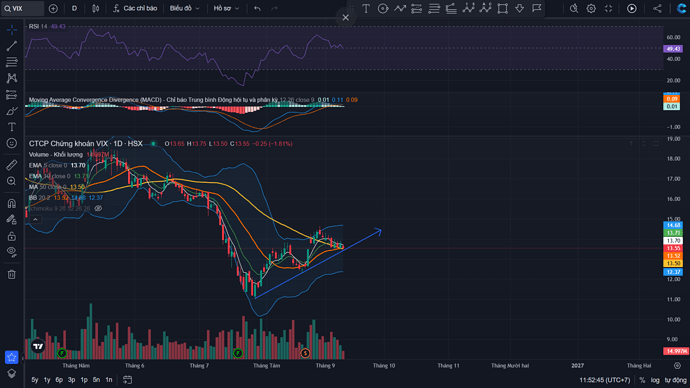The image size is (690, 388).
Task: Select the flag marker tool
Action: click(x=536, y=8)
